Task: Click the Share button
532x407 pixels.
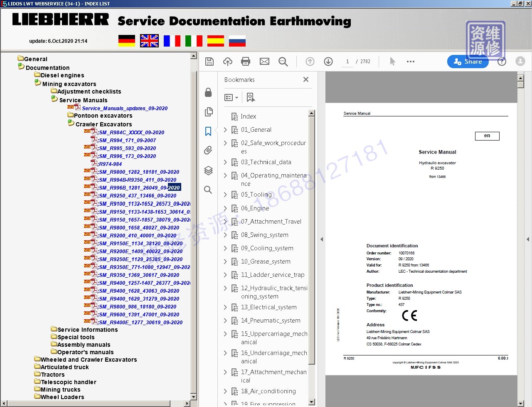Action: 468,62
